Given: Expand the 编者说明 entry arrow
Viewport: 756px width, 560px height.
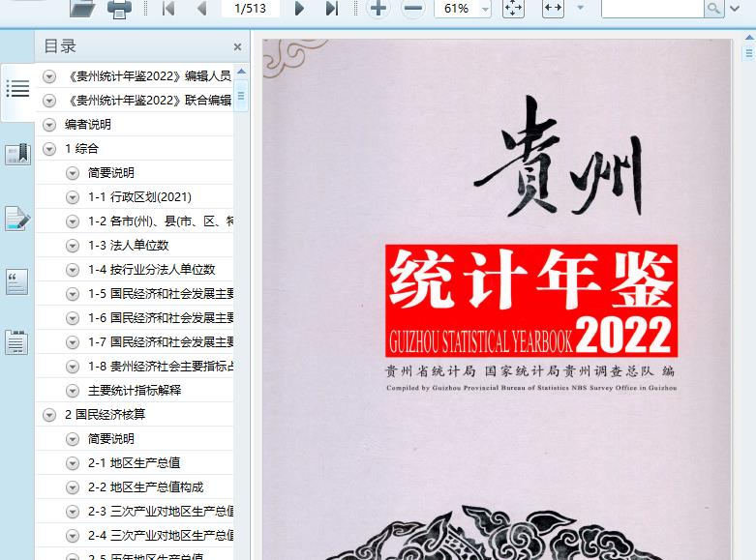Looking at the screenshot, I should (x=49, y=125).
